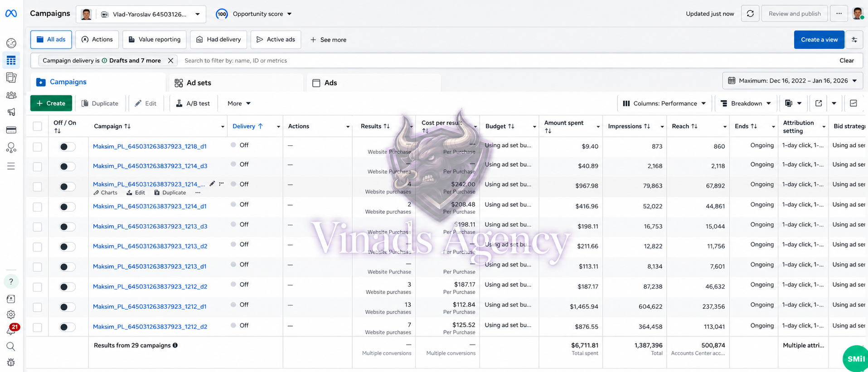Open the profile avatar at top right

point(858,13)
